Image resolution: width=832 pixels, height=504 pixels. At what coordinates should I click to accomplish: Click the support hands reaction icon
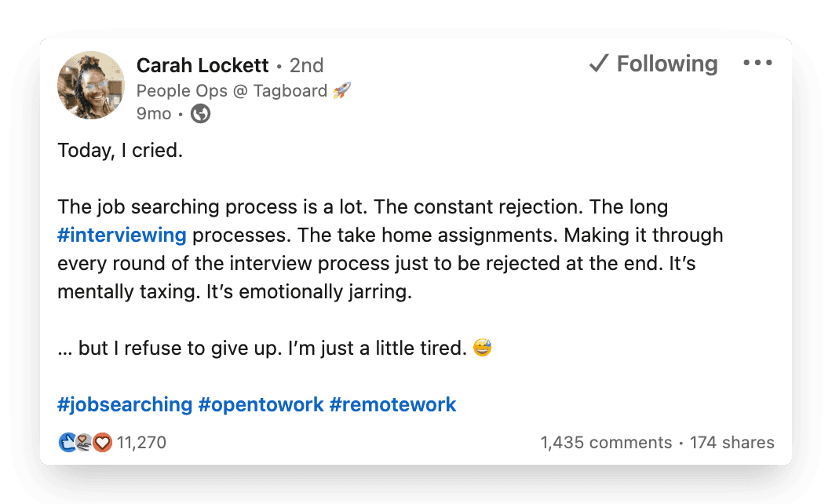tap(84, 443)
